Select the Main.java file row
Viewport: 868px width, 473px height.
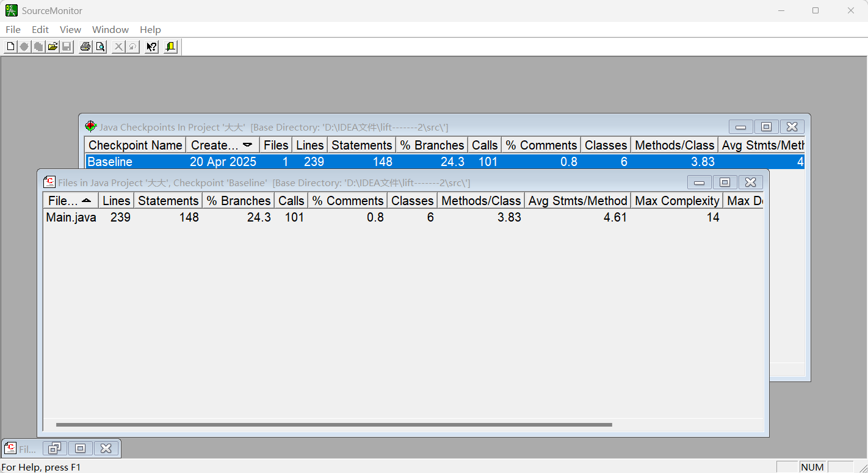[403, 217]
